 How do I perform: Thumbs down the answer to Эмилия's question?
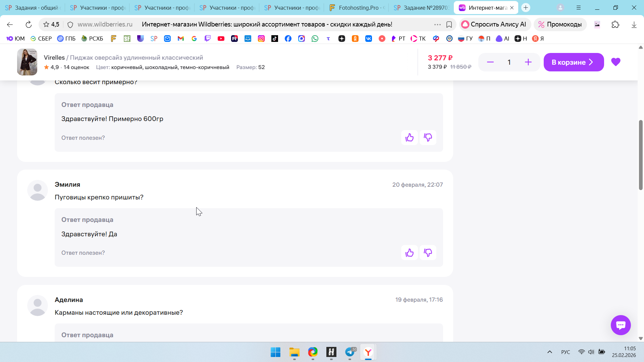(428, 253)
